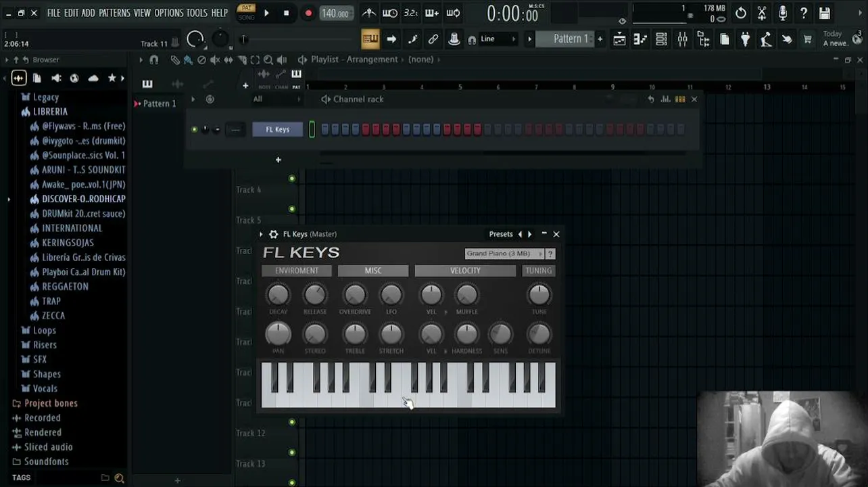Image resolution: width=868 pixels, height=487 pixels.
Task: Toggle the FL Keys channel mute LED
Action: pos(195,129)
